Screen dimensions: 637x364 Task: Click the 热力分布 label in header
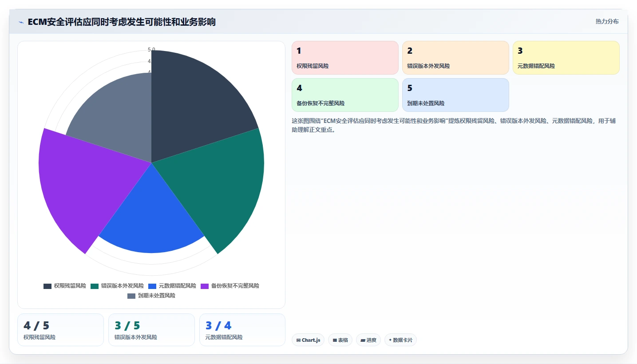tap(607, 22)
